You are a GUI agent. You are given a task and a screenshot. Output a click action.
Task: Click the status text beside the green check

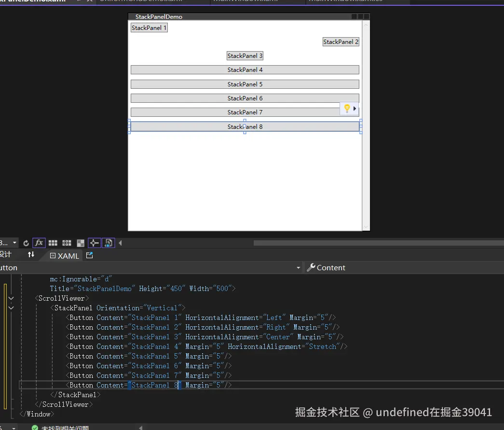(65, 428)
